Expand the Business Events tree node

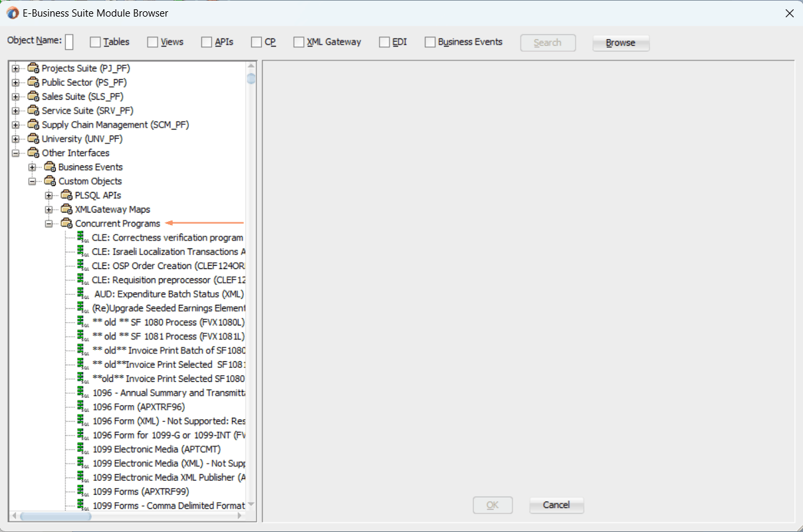tap(32, 167)
